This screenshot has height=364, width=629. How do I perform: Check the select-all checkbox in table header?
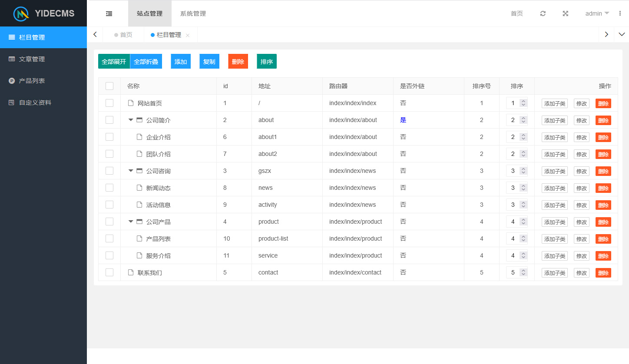109,86
